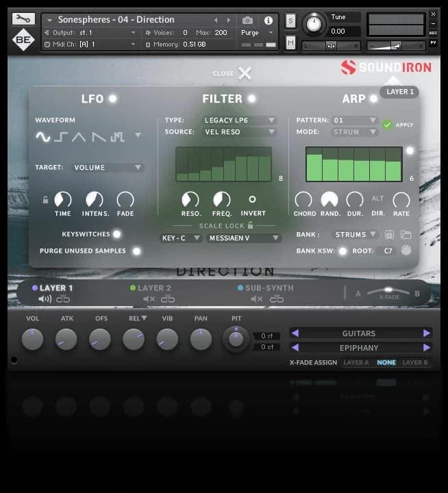Open the instrument info icon
Image resolution: width=448 pixels, height=493 pixels.
[268, 21]
